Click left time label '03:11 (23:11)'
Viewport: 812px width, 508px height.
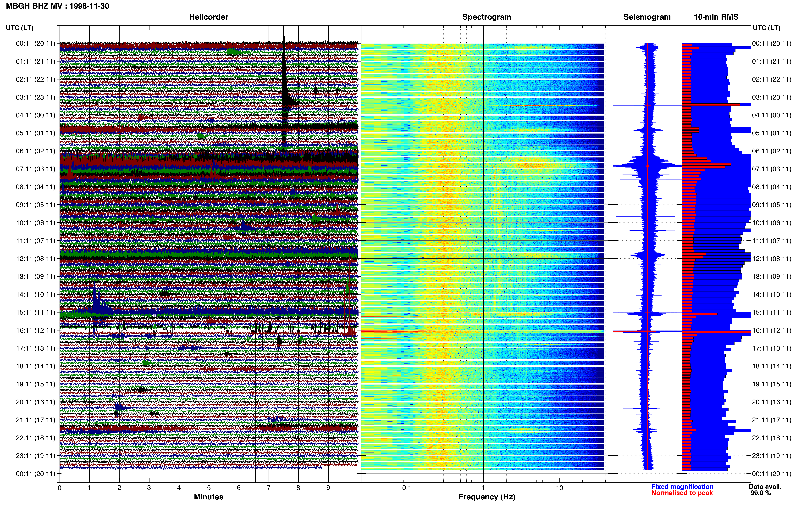point(36,97)
